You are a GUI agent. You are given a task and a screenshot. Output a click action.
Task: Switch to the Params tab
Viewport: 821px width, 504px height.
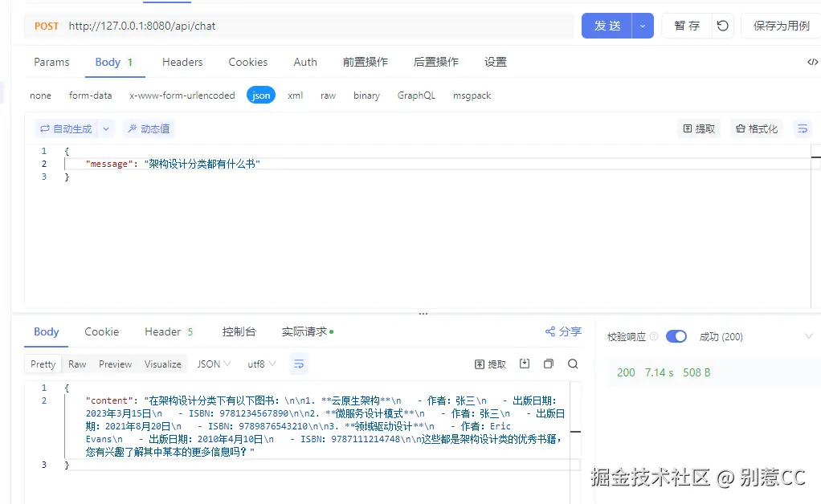click(51, 62)
